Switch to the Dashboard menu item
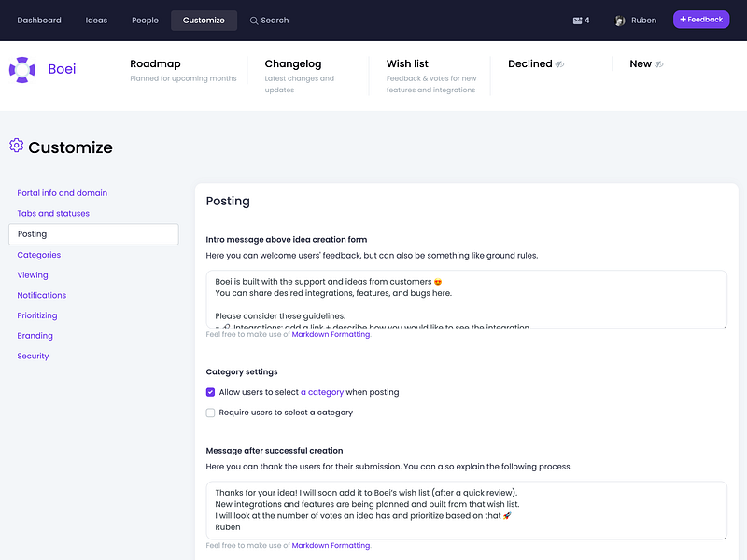Image resolution: width=747 pixels, height=560 pixels. click(38, 20)
